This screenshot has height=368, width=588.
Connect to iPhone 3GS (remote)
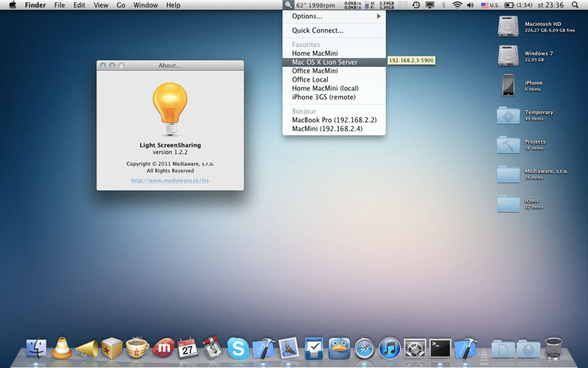click(x=334, y=97)
